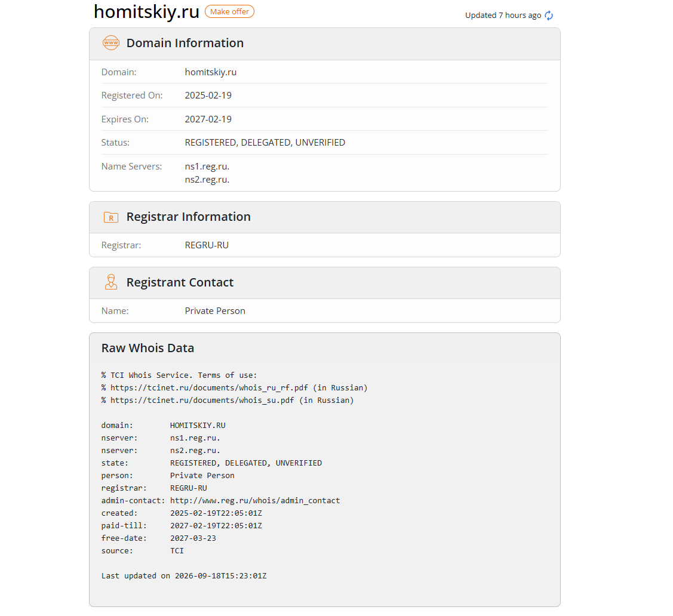This screenshot has width=673, height=616.
Task: Click the Make offer button
Action: (229, 11)
